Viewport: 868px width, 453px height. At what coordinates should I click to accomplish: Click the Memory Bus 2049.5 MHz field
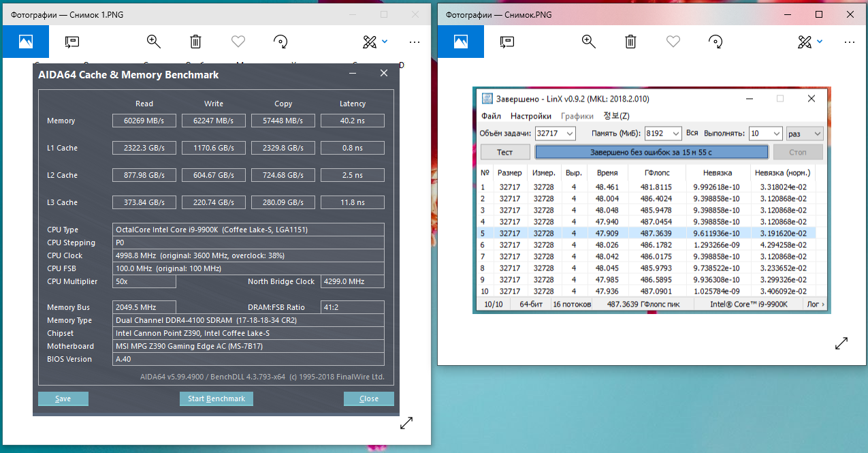pos(144,307)
